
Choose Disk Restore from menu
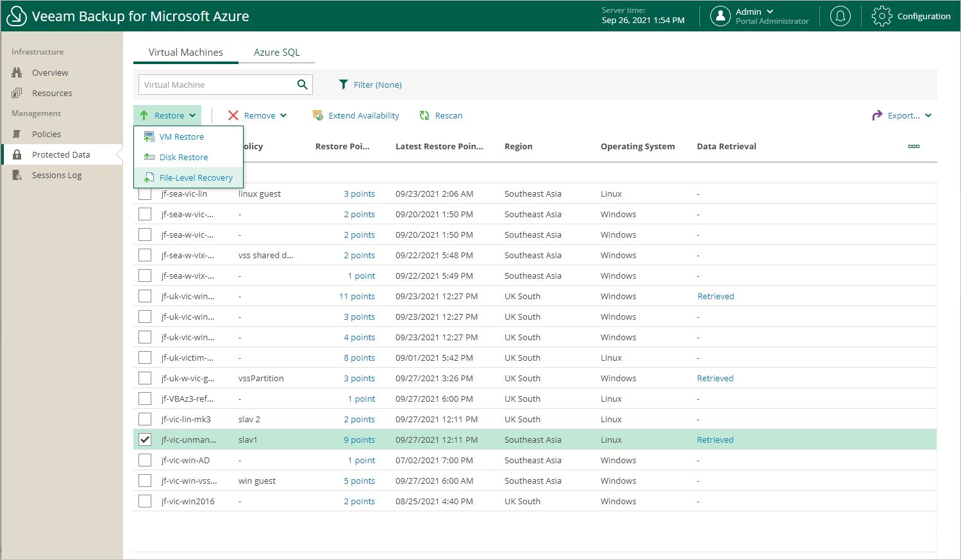[x=188, y=157]
